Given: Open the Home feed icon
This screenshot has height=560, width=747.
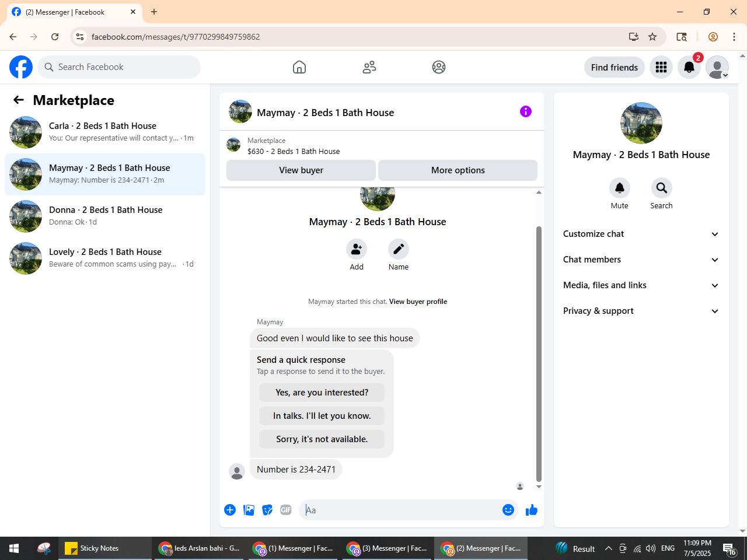Looking at the screenshot, I should click(x=299, y=67).
